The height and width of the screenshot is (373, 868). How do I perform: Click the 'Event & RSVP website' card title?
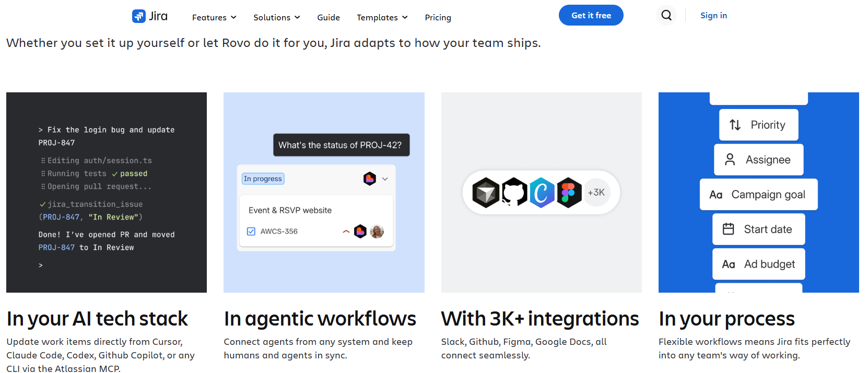click(290, 210)
